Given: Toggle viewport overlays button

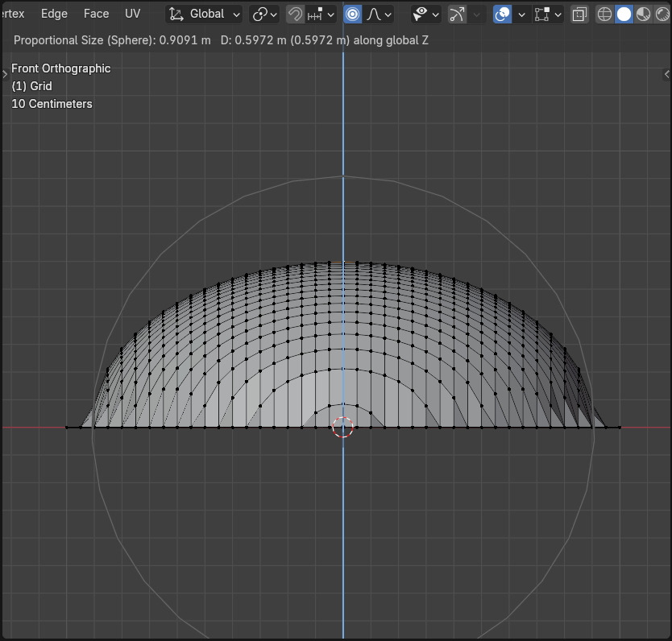Looking at the screenshot, I should [x=502, y=14].
